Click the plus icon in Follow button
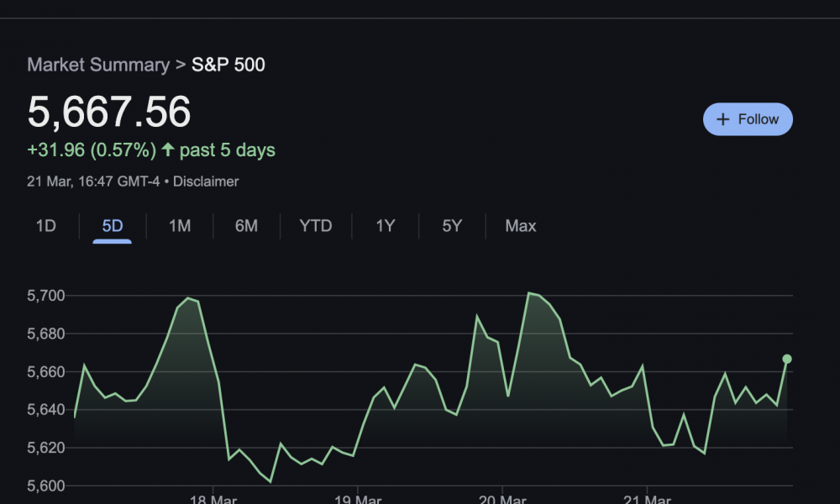This screenshot has width=840, height=504. point(722,119)
